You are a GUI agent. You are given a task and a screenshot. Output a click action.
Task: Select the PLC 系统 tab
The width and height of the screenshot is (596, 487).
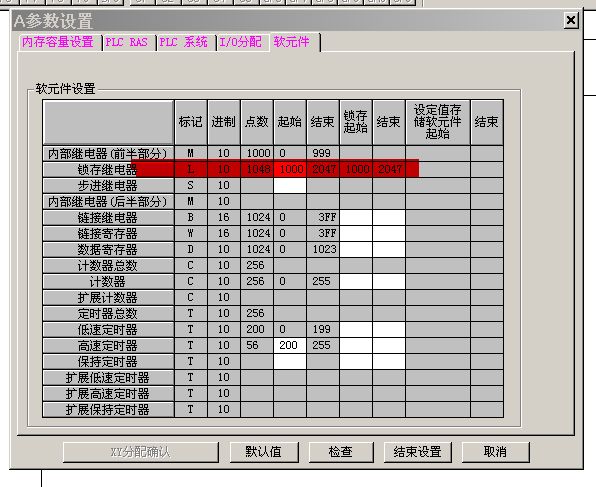click(184, 42)
